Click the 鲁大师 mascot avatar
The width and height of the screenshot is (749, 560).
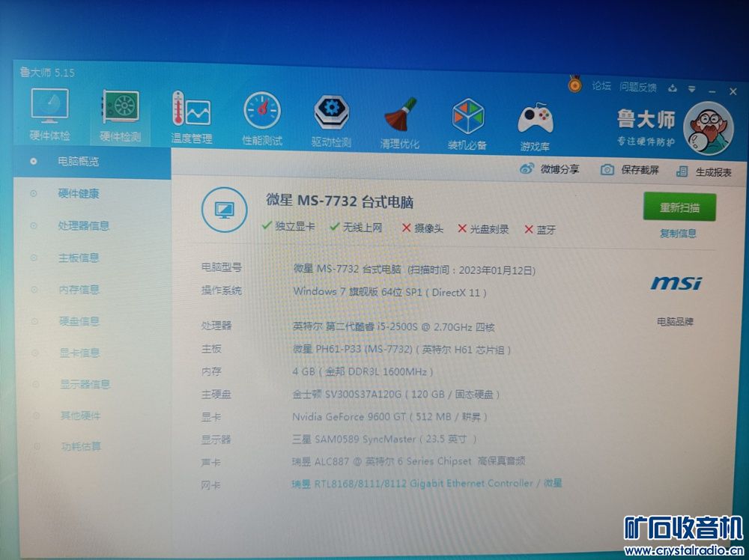point(708,129)
